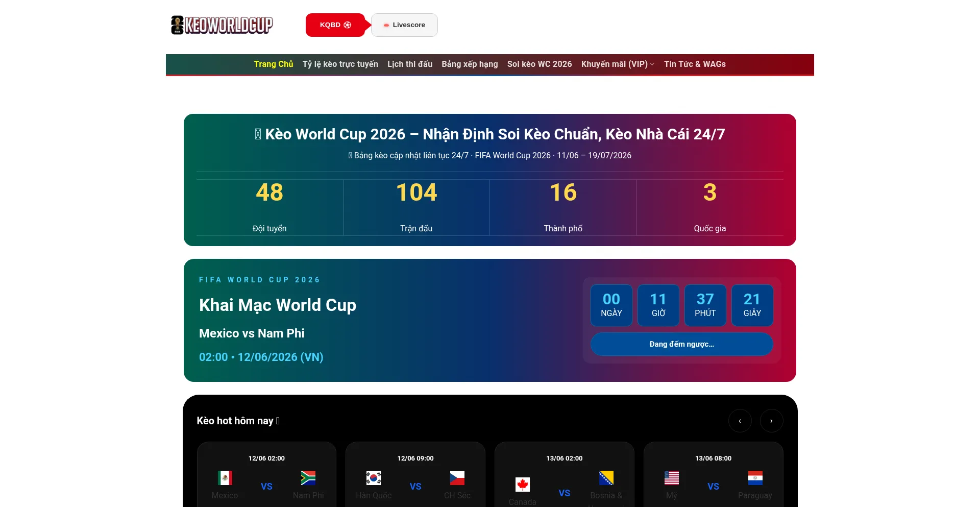Open the 13/06 02:00 Canada match card
Image resolution: width=980 pixels, height=507 pixels.
[565, 475]
